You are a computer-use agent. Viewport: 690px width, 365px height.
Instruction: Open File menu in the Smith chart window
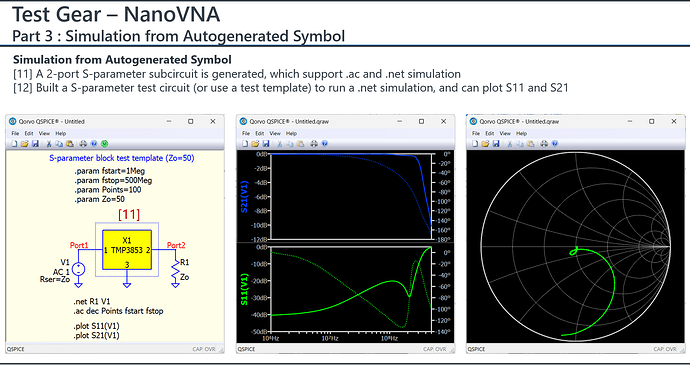coord(476,133)
